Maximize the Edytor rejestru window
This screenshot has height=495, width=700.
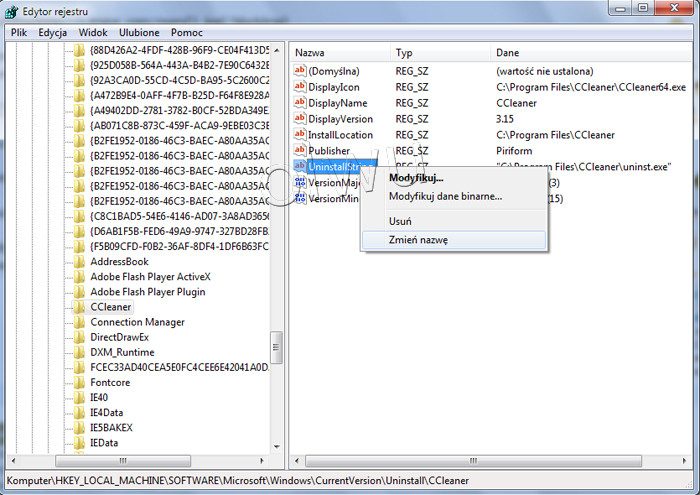(643, 8)
